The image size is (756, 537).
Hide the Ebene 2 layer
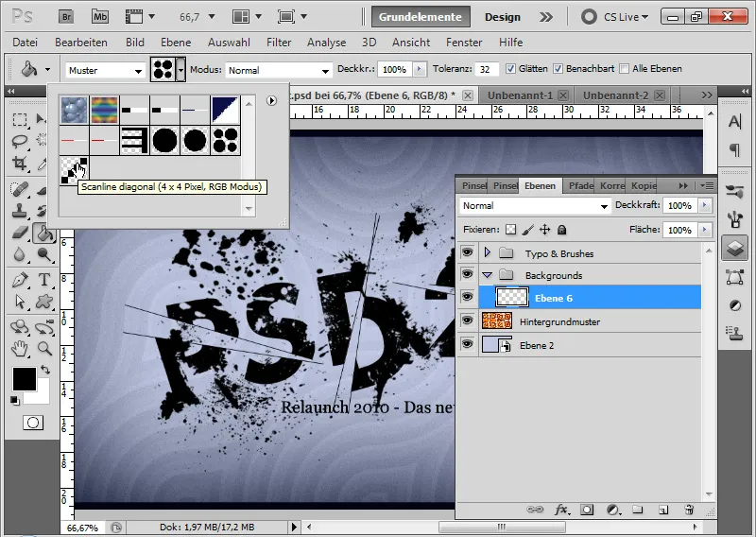pos(467,344)
